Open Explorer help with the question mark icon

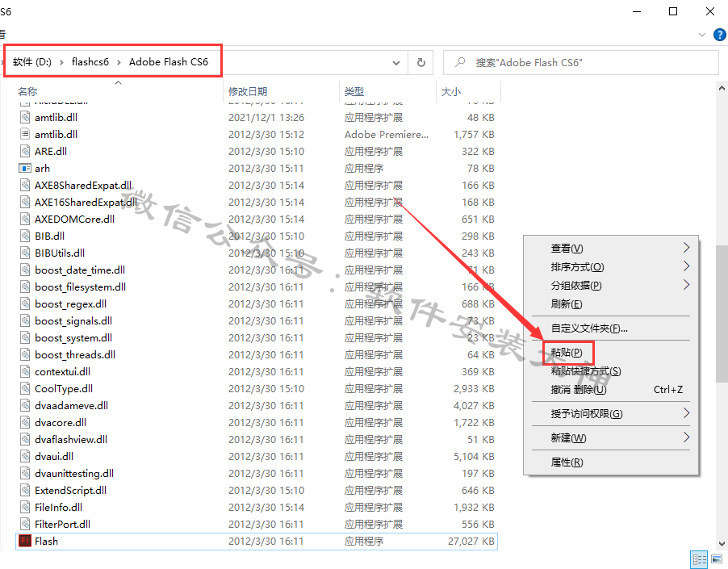[720, 35]
